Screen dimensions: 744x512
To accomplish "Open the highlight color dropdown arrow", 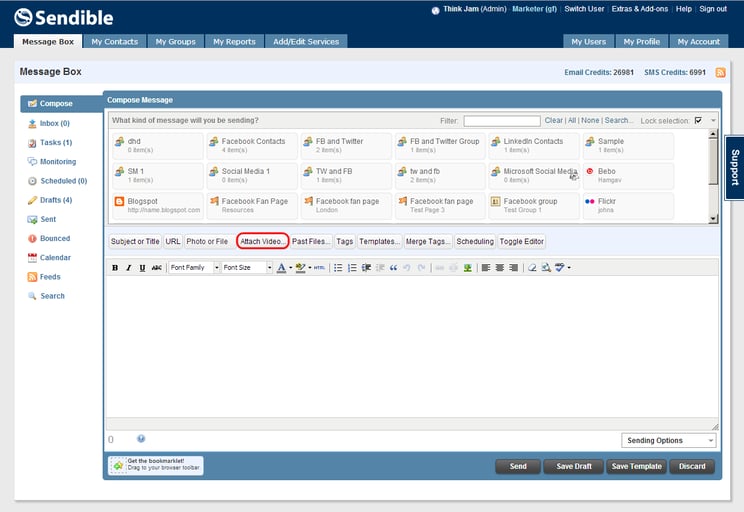I will tap(309, 268).
